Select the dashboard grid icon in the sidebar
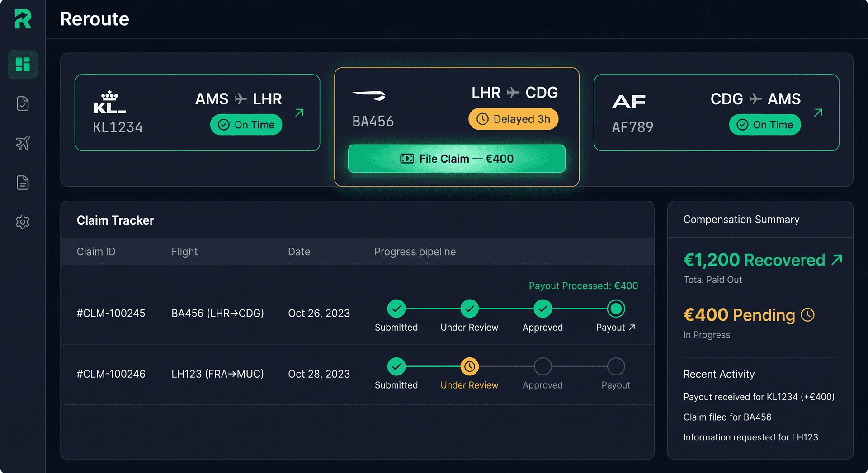This screenshot has height=473, width=868. coord(23,64)
